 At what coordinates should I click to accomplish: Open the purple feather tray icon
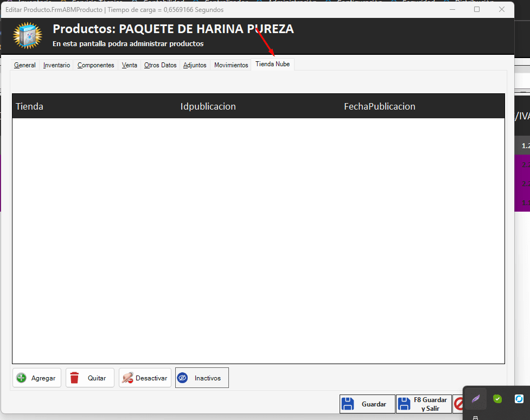pos(476,399)
